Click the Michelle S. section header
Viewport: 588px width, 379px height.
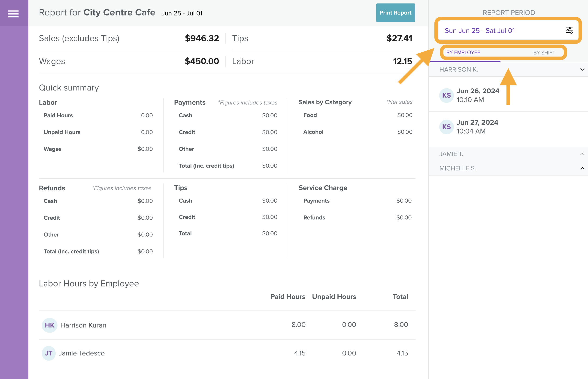pyautogui.click(x=458, y=168)
